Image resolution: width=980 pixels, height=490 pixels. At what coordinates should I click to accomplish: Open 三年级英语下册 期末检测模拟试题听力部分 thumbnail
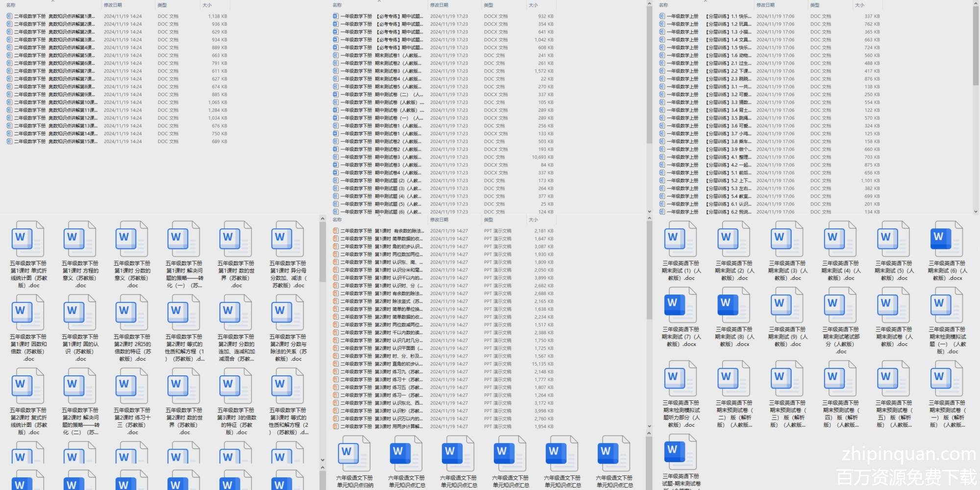681,378
